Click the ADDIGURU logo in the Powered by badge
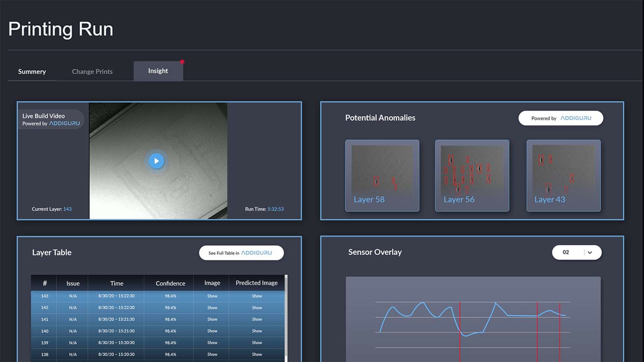Image resolution: width=644 pixels, height=362 pixels. click(576, 118)
